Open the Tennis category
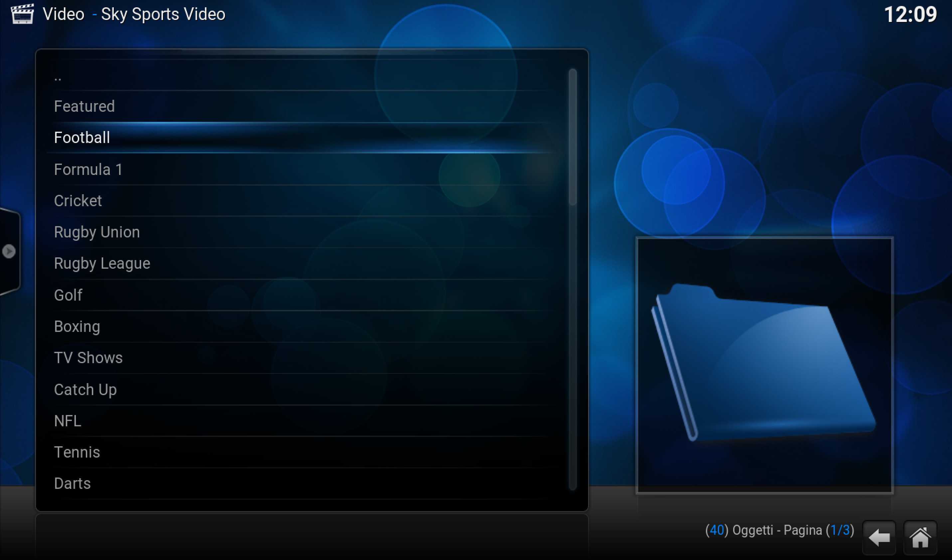The height and width of the screenshot is (560, 952). (x=77, y=452)
